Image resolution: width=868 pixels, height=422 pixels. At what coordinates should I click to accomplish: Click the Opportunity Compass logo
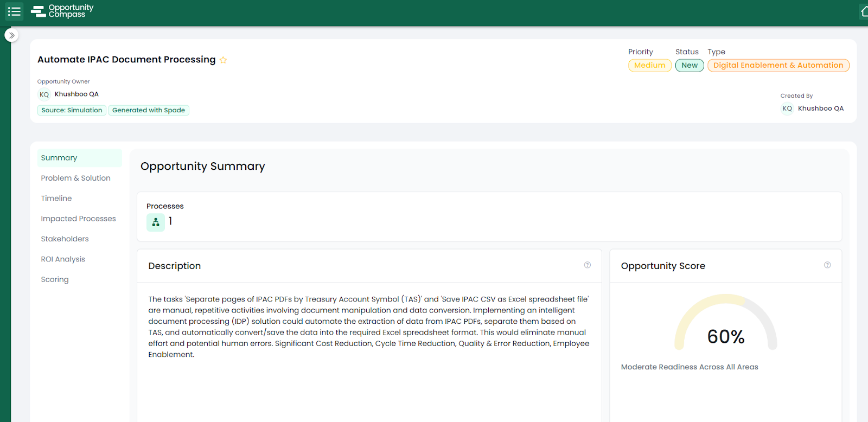tap(62, 11)
